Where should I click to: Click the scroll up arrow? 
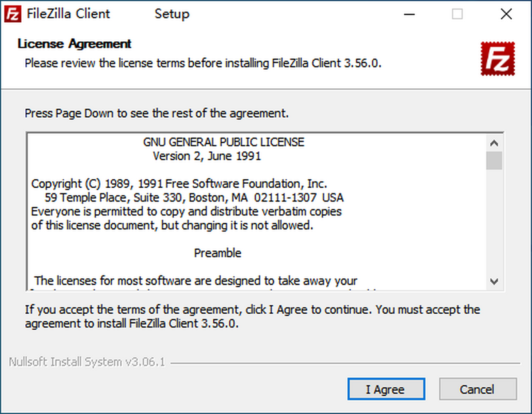(x=494, y=142)
